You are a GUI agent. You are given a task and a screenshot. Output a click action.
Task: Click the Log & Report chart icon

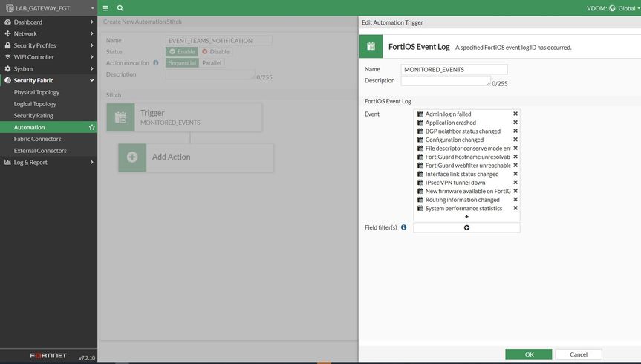coord(7,163)
